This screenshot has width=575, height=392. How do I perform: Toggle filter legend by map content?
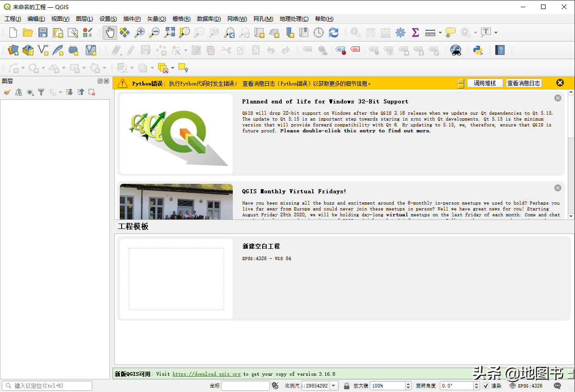(x=41, y=92)
